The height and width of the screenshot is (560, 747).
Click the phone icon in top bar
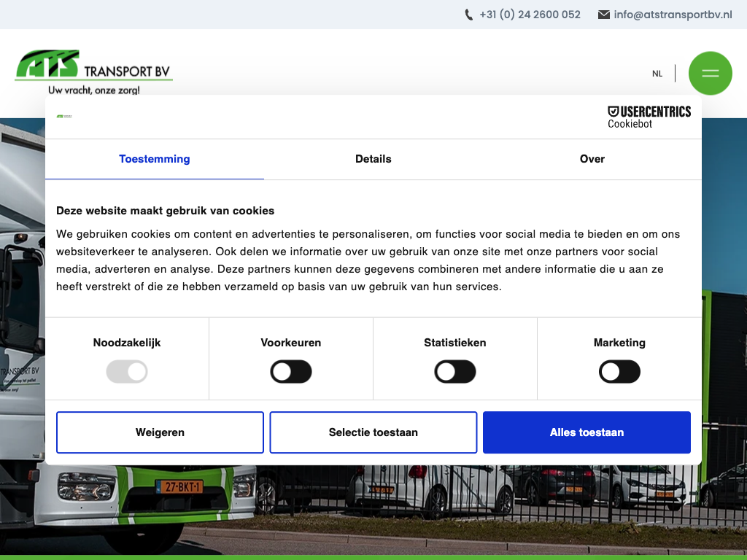click(469, 15)
